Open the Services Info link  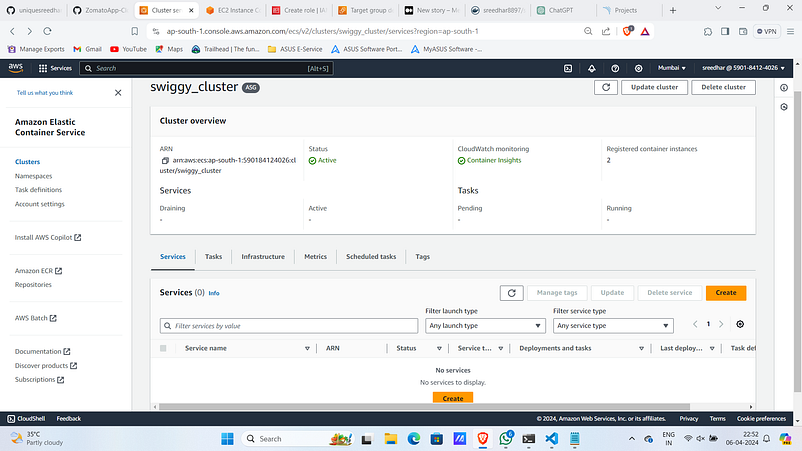click(x=214, y=293)
